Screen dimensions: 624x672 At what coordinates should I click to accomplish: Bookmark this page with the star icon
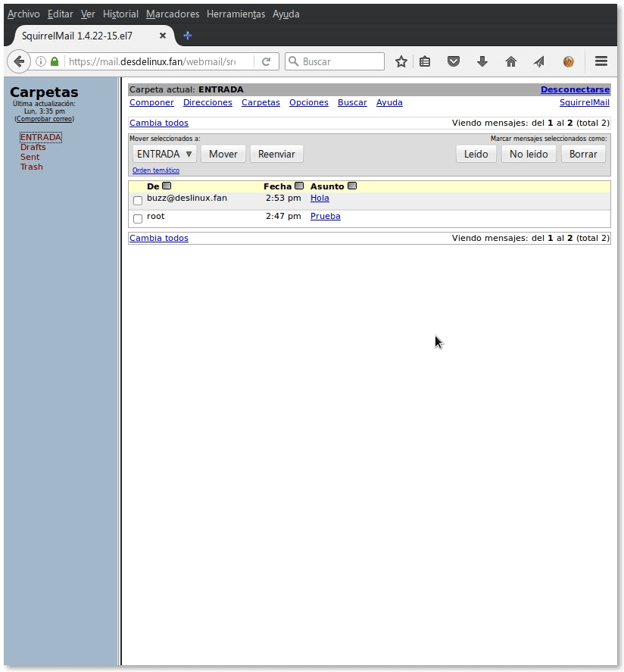(x=401, y=61)
